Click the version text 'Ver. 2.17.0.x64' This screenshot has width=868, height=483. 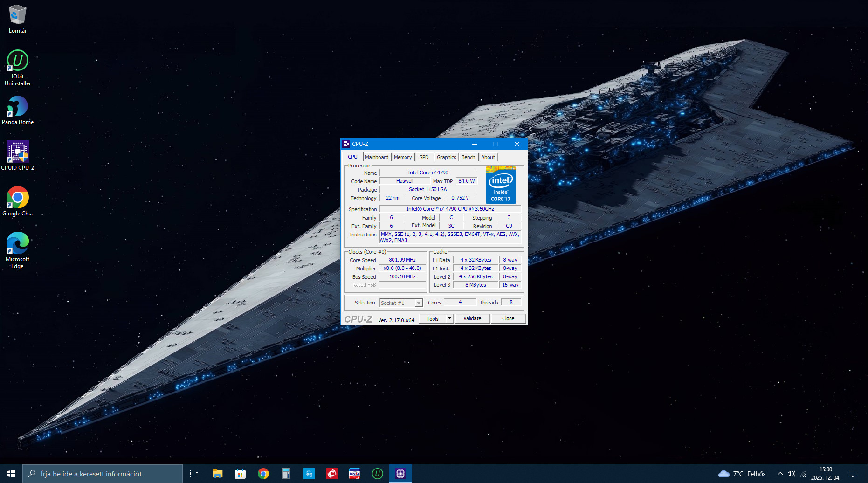[396, 320]
